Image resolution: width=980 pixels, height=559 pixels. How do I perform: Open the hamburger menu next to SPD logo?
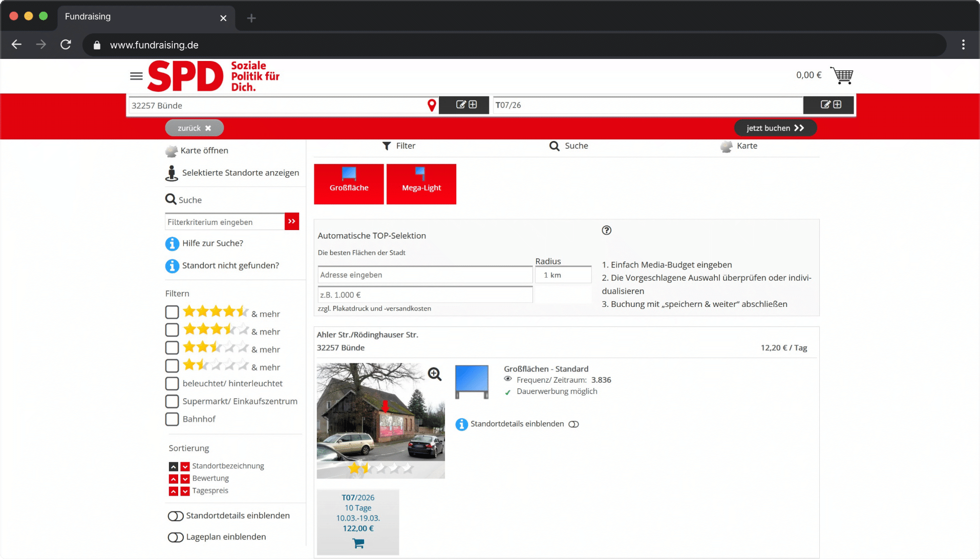pos(136,76)
